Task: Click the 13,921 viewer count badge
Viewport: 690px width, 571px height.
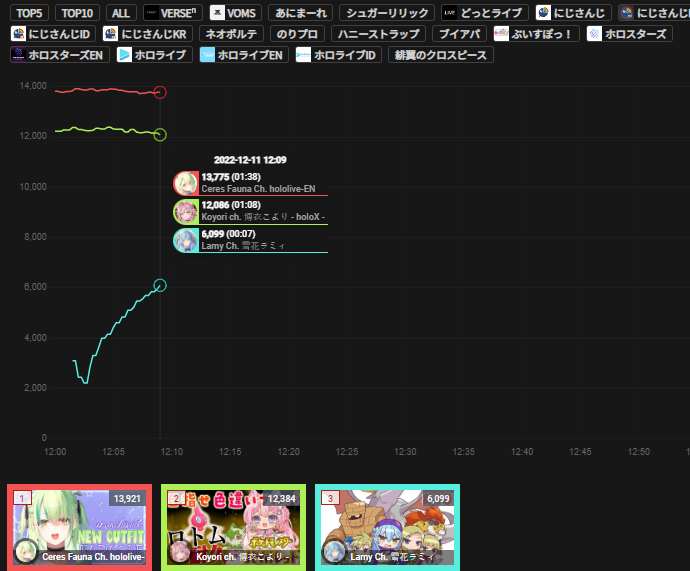Action: click(127, 498)
